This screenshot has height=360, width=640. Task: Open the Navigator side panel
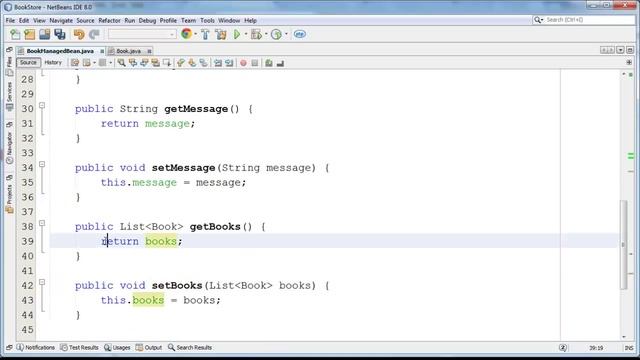pos(9,148)
